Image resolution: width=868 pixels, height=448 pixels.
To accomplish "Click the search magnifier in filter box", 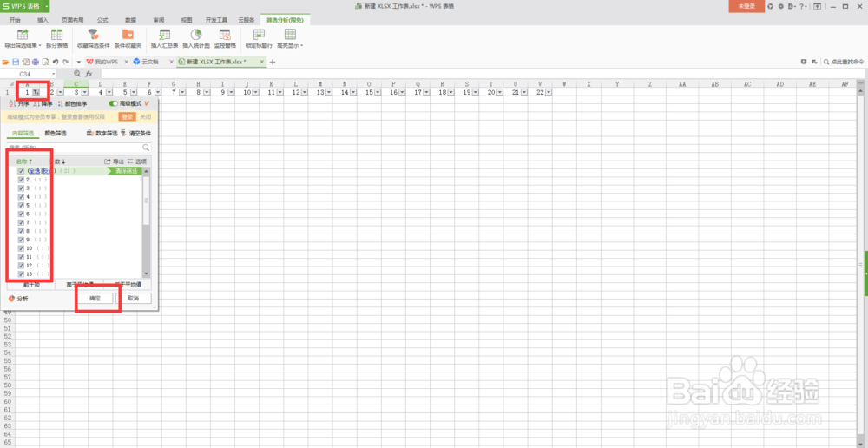I will pyautogui.click(x=146, y=148).
